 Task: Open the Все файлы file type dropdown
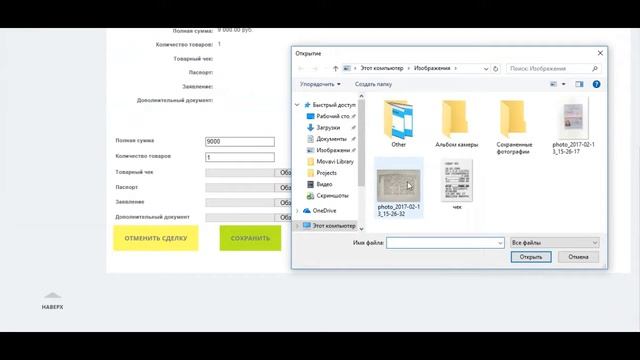(x=554, y=243)
